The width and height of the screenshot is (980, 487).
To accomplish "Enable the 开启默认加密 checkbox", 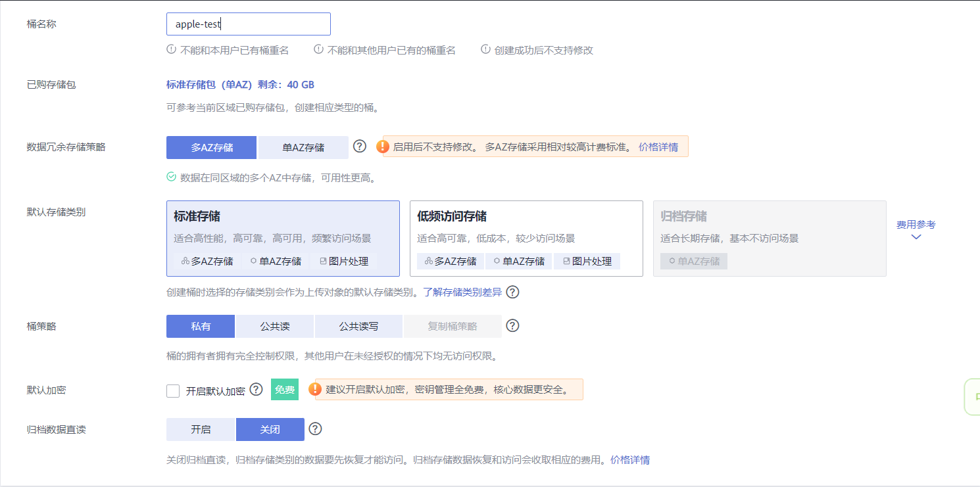I will [172, 390].
